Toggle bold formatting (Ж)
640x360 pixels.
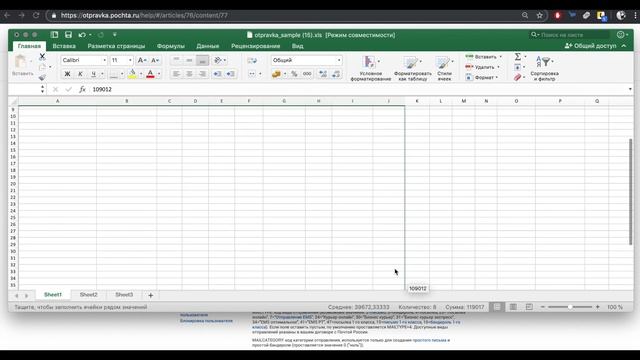[x=67, y=74]
